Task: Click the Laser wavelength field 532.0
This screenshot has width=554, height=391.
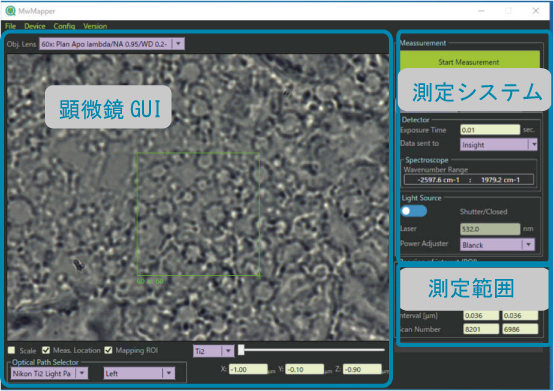Action: [x=490, y=229]
